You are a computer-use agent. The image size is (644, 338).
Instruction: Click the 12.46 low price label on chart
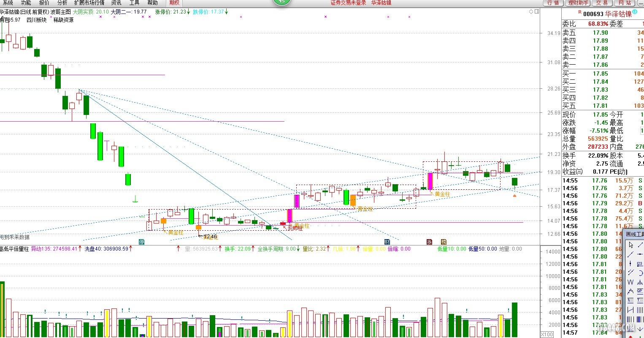[210, 237]
